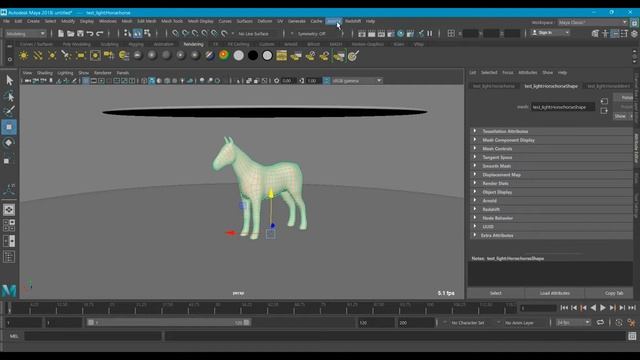Expand the Tessellation Attributes section

(551, 131)
